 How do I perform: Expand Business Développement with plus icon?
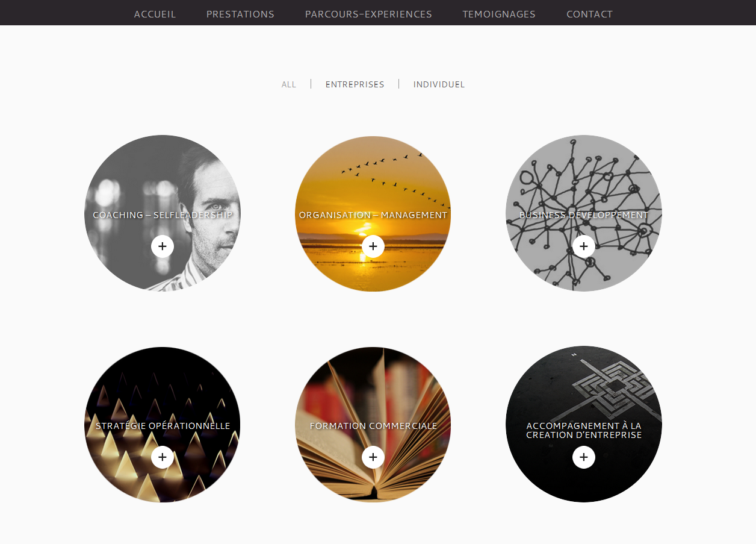tap(584, 246)
